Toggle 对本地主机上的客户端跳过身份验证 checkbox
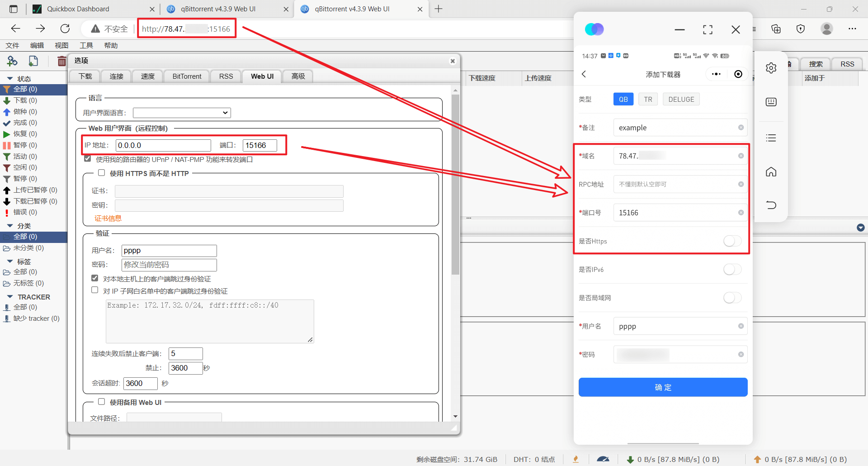 (x=95, y=278)
